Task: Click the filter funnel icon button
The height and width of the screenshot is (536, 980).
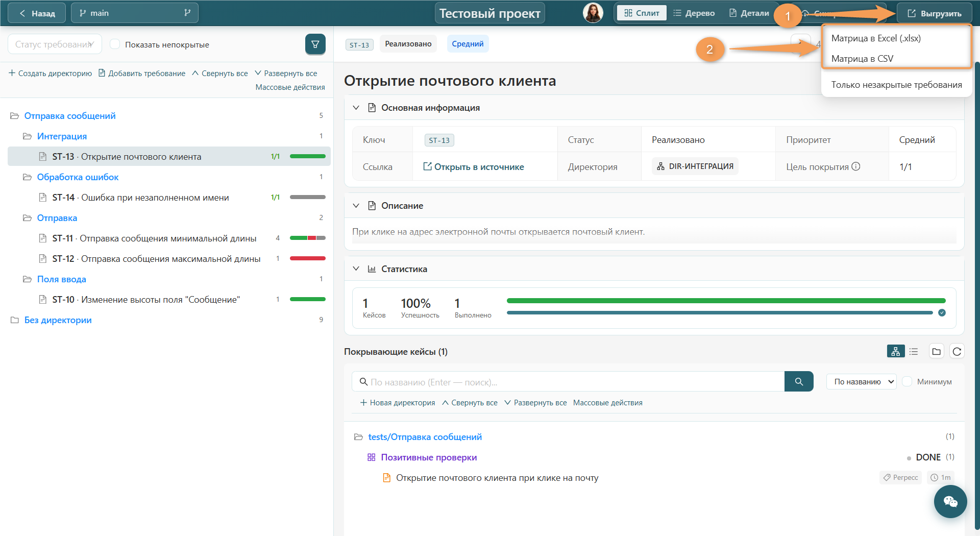Action: point(315,44)
